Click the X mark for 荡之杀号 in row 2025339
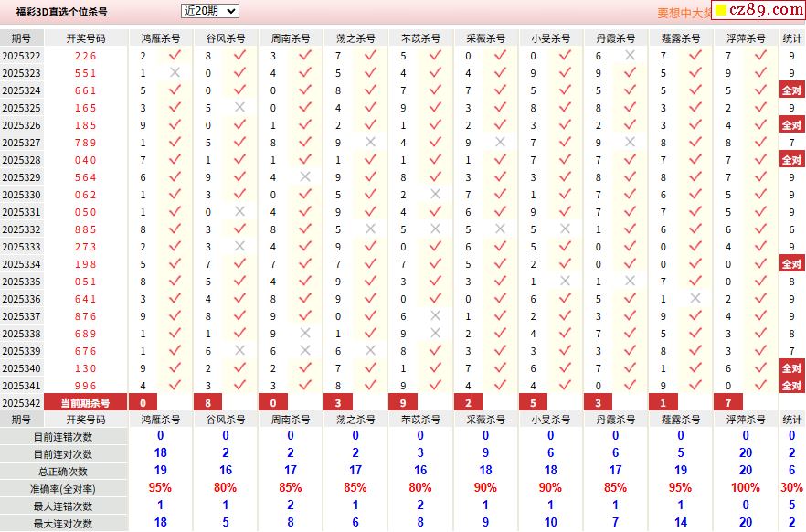806x532 pixels. point(370,351)
